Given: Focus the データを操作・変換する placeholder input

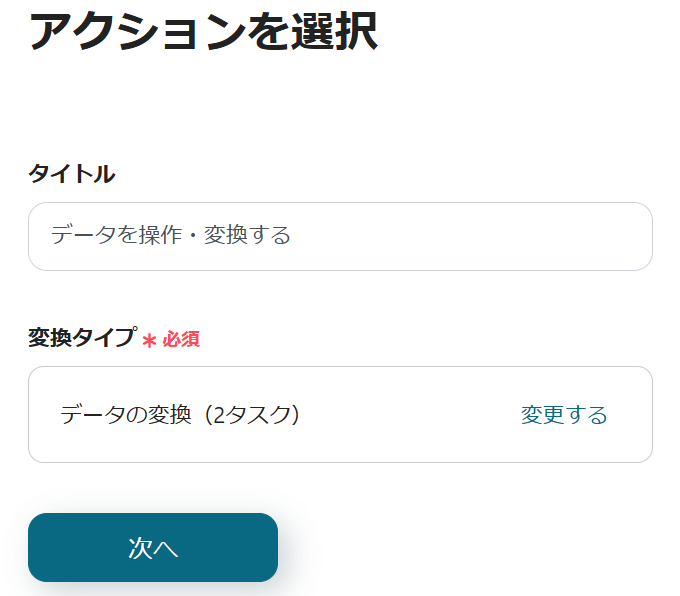Looking at the screenshot, I should tap(171, 236).
